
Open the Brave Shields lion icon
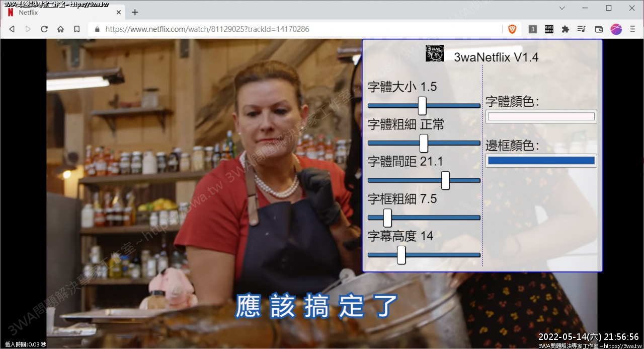(x=512, y=29)
